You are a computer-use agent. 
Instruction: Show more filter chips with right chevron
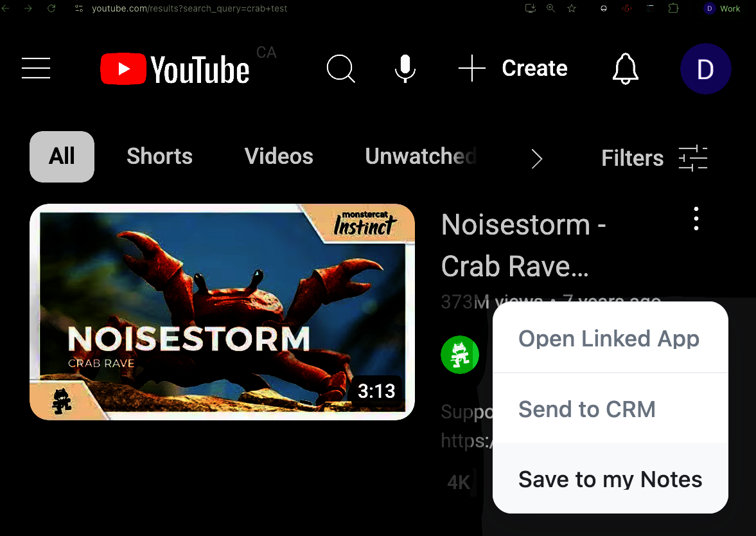[x=536, y=158]
